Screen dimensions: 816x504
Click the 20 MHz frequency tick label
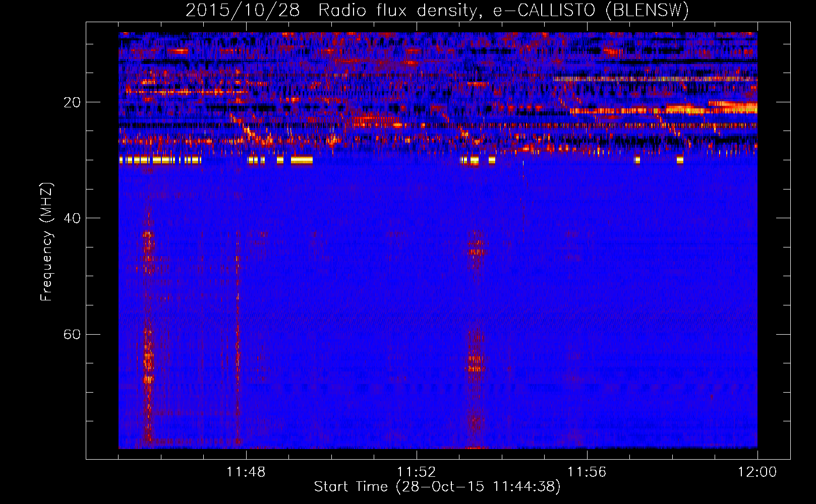[x=72, y=102]
